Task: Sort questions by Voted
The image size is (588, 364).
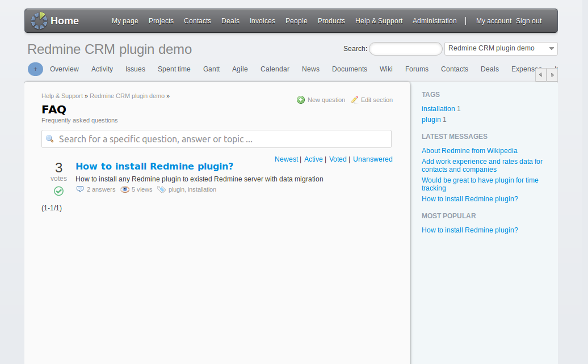Action: (338, 159)
